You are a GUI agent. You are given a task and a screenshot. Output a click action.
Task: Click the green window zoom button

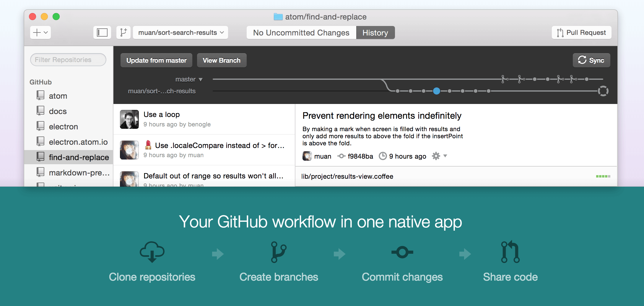[x=56, y=17]
